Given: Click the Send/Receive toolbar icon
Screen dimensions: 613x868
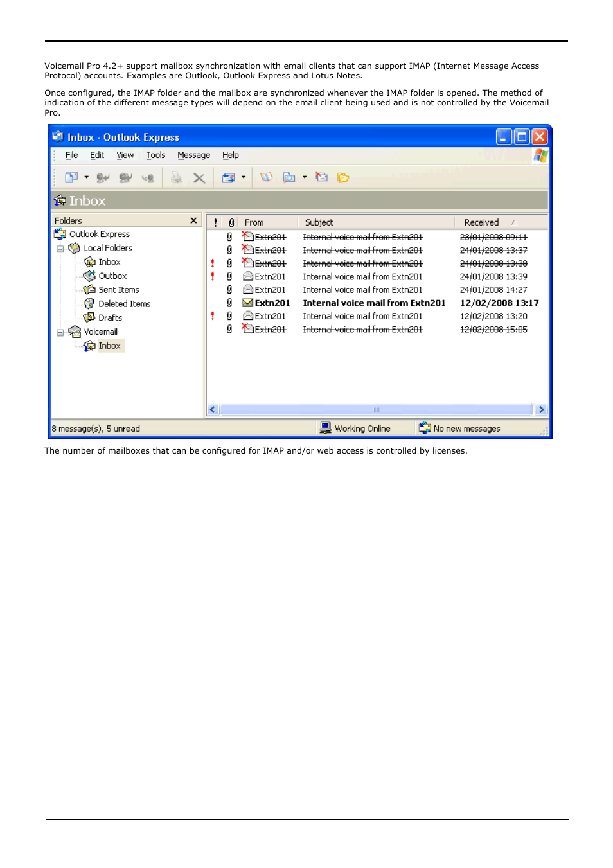Looking at the screenshot, I should coord(228,178).
